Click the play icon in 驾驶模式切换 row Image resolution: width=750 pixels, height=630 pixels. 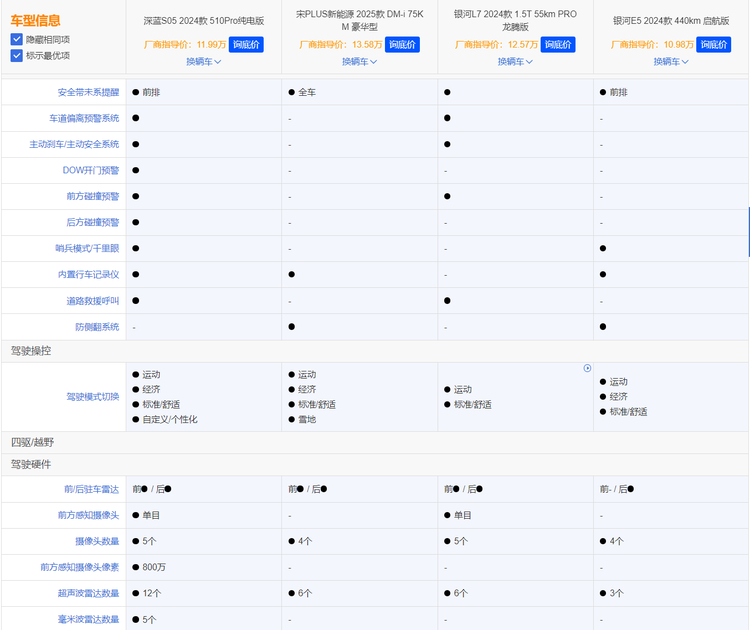pos(588,368)
